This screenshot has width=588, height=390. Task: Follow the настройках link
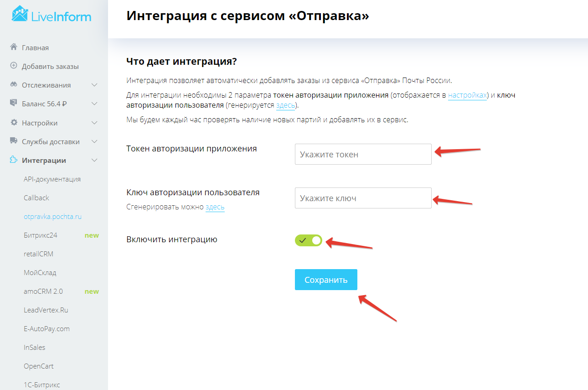pos(468,95)
